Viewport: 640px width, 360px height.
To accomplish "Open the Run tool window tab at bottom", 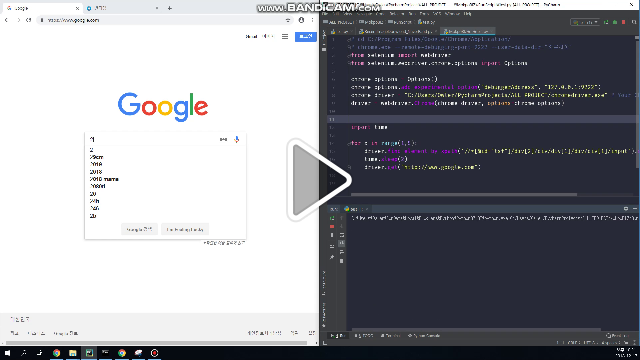I will [x=338, y=336].
